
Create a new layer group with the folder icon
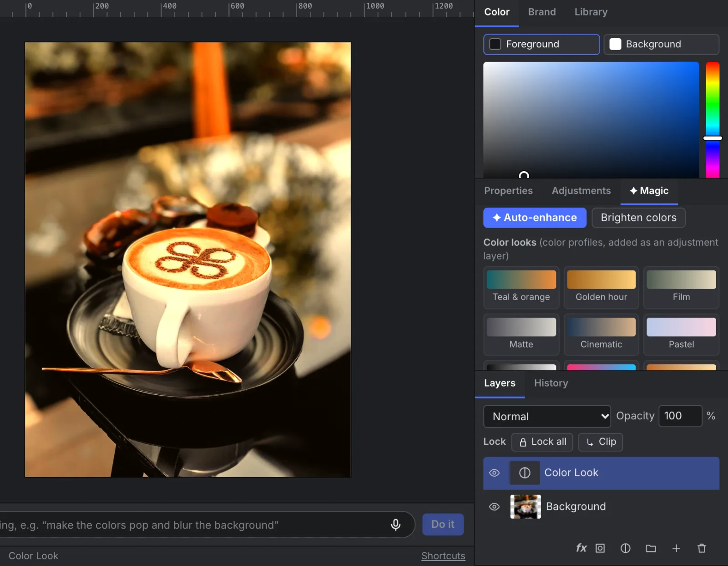pos(651,548)
